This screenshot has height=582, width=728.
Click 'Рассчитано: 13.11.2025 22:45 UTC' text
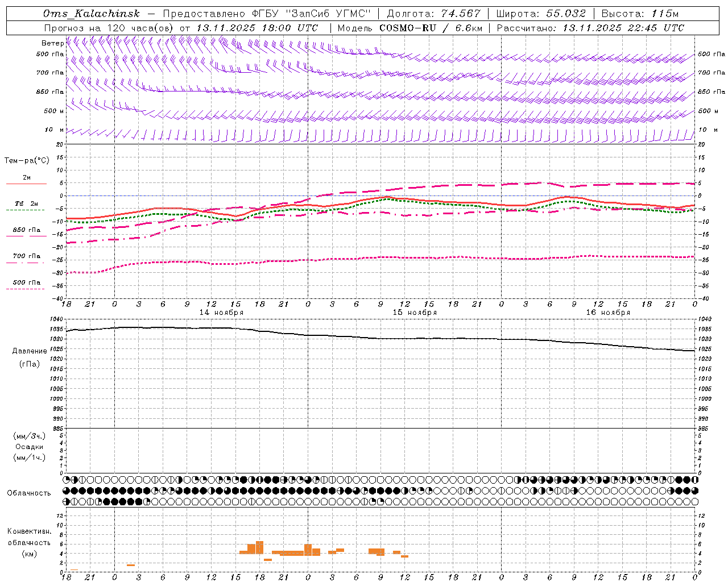[x=590, y=28]
